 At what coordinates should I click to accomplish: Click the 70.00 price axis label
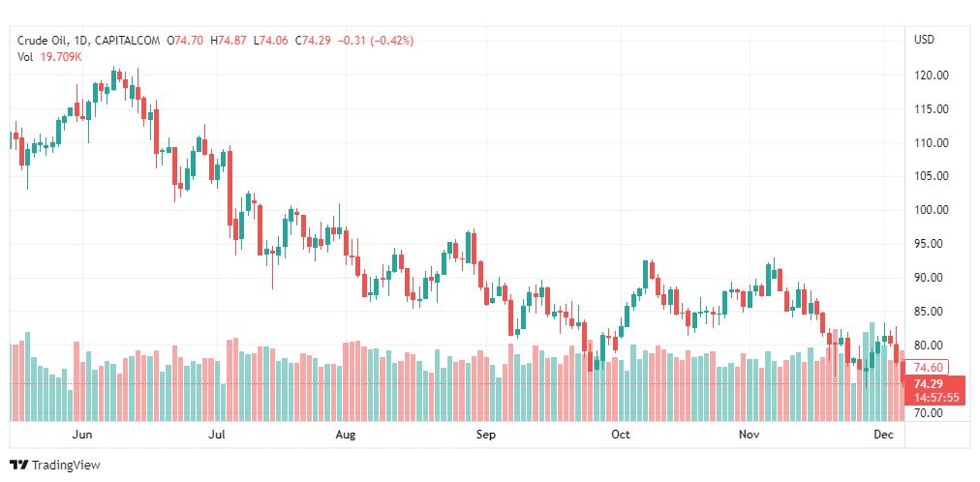(x=931, y=413)
